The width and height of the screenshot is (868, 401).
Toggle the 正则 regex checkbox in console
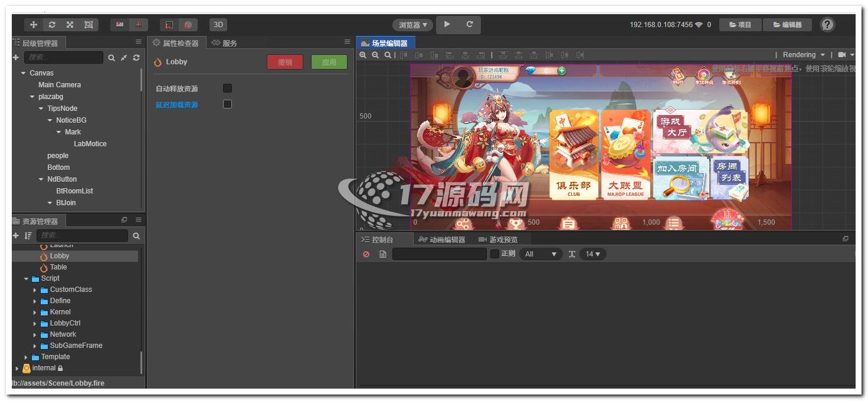[495, 254]
